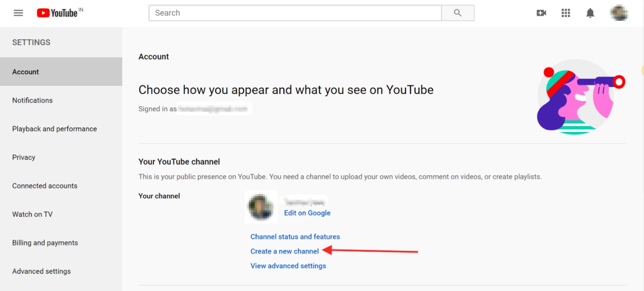Open the guide hamburger menu

click(18, 13)
